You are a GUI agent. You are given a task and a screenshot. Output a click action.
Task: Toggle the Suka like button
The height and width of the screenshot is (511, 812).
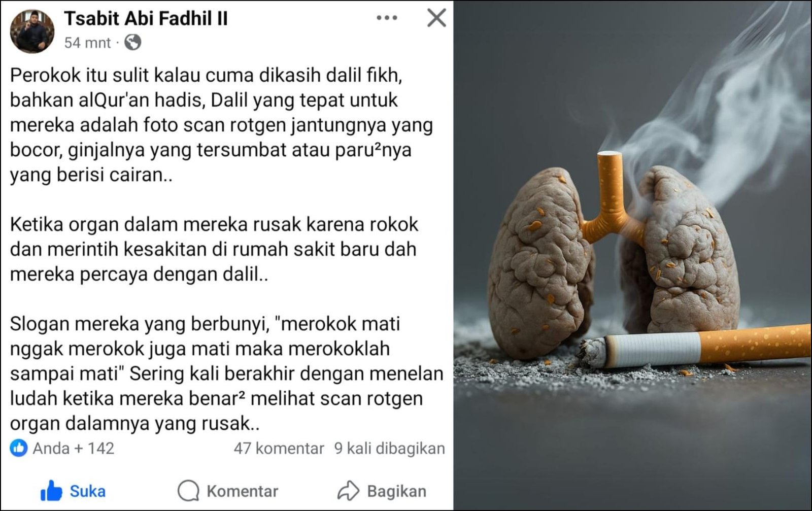(73, 491)
